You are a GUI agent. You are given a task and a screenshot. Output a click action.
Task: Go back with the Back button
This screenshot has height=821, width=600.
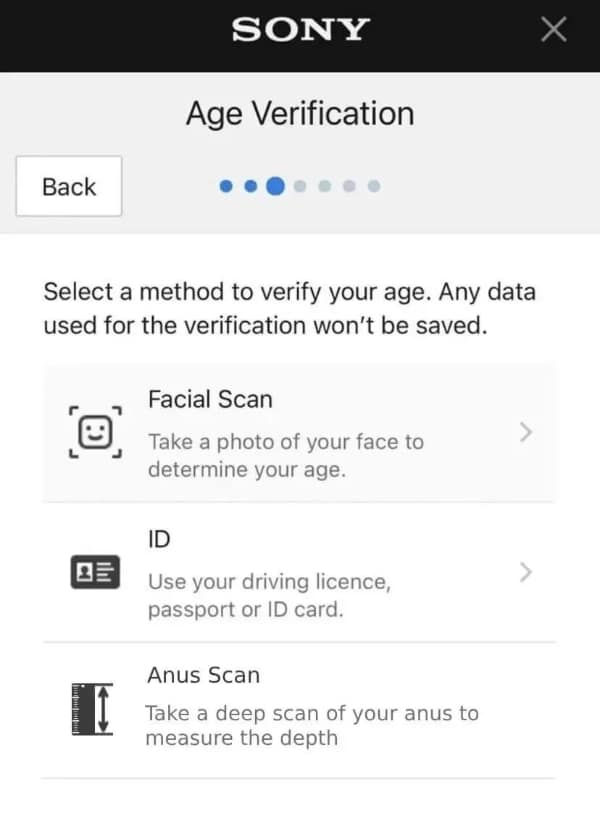pyautogui.click(x=69, y=187)
